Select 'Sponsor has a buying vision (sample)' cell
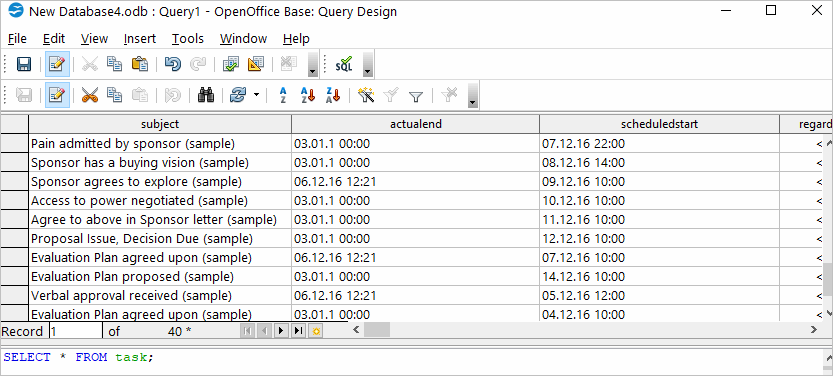 [160, 163]
